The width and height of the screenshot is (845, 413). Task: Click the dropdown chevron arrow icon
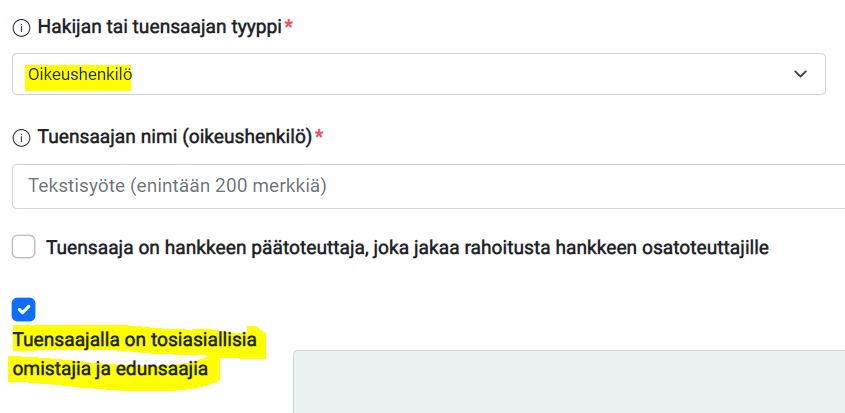(800, 74)
